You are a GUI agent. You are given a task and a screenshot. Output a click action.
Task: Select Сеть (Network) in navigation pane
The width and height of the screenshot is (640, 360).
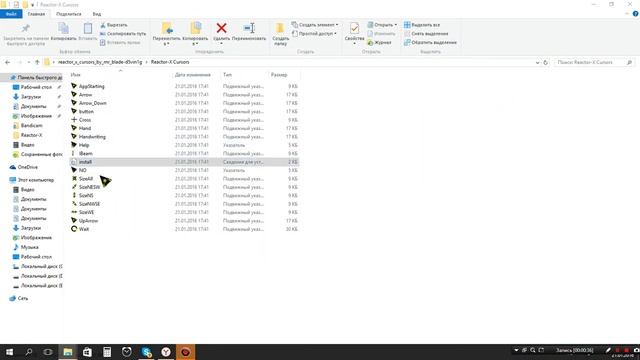23,298
